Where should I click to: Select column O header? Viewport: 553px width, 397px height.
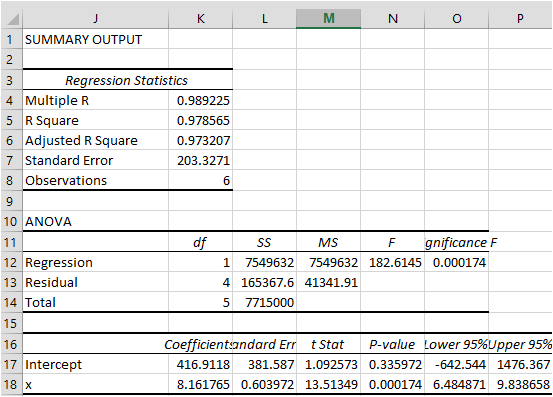[456, 18]
